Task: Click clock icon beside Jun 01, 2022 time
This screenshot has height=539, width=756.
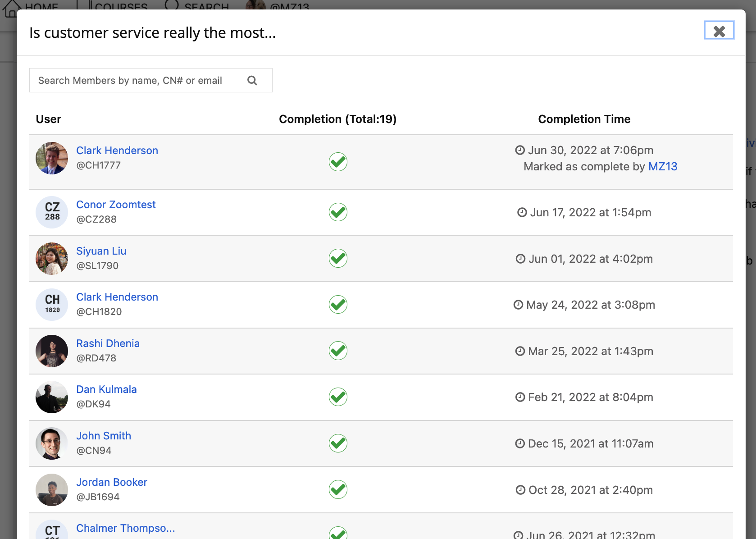Action: [520, 259]
